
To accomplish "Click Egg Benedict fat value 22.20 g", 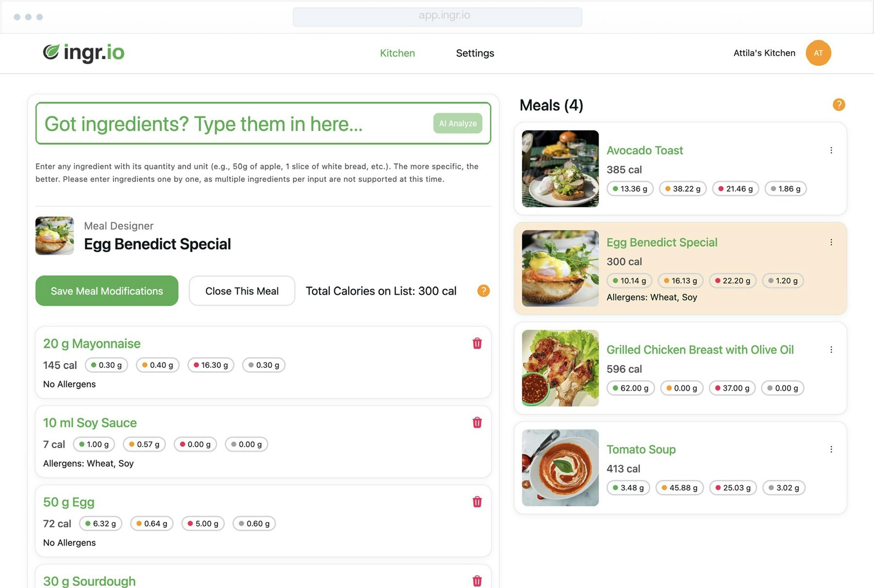I will (733, 280).
